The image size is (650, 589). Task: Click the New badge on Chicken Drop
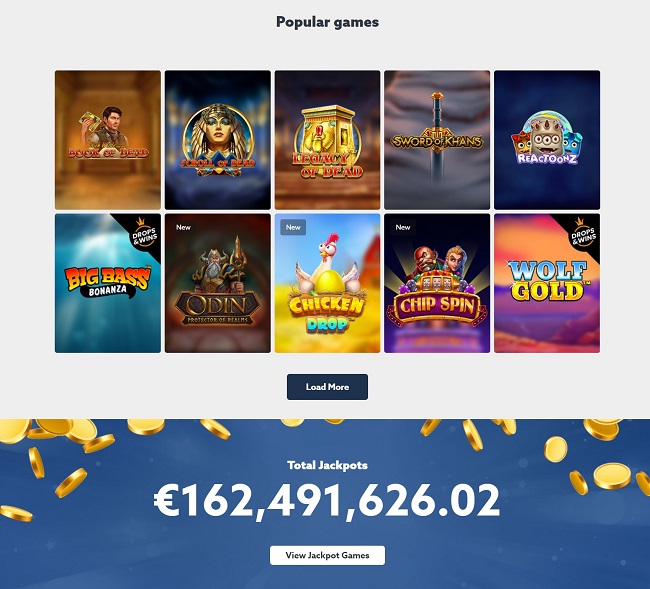click(293, 227)
